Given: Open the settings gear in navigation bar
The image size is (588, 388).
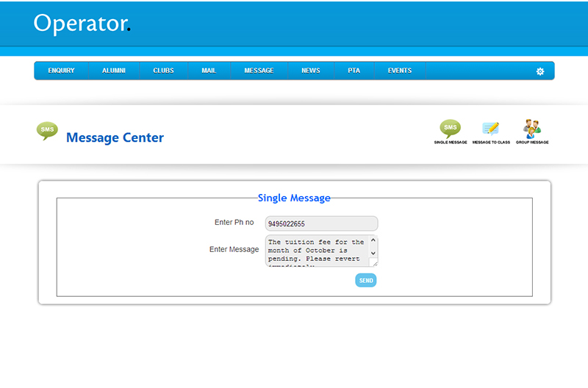Looking at the screenshot, I should click(x=540, y=71).
